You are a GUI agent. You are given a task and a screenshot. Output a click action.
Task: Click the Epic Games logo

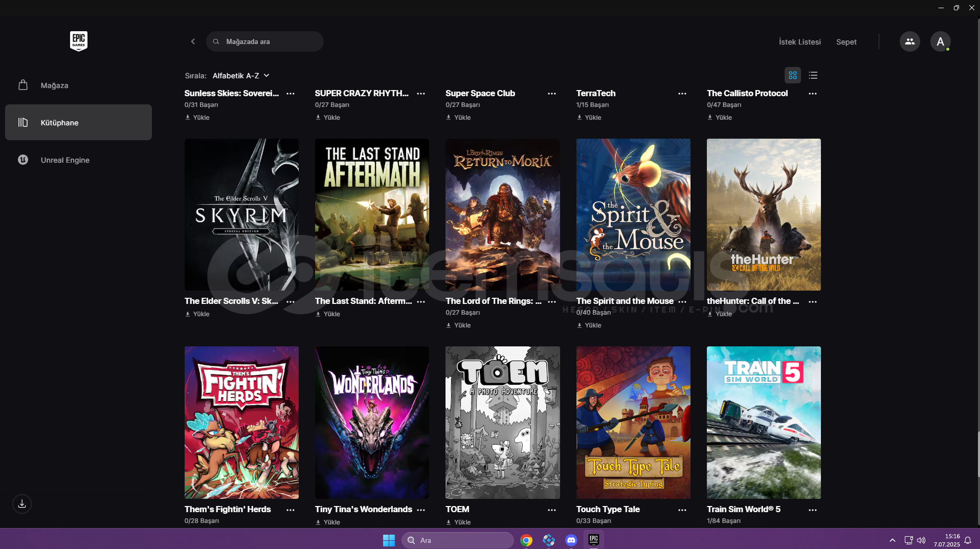pos(79,41)
